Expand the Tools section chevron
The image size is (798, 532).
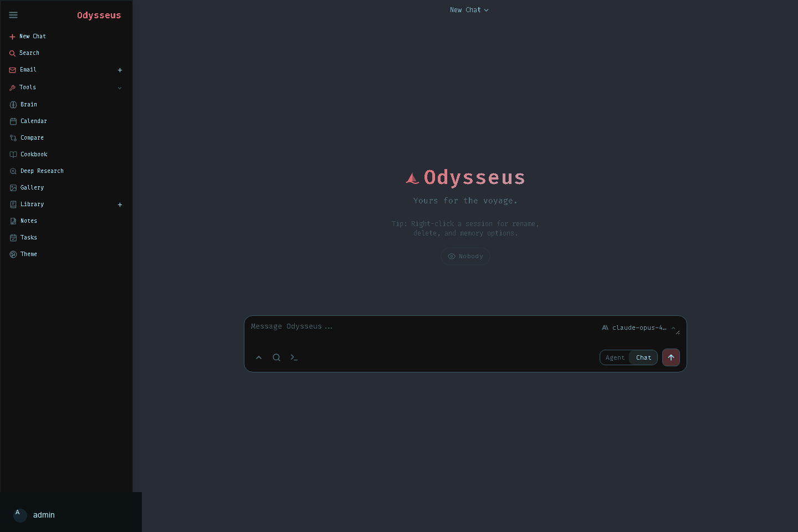pyautogui.click(x=120, y=88)
